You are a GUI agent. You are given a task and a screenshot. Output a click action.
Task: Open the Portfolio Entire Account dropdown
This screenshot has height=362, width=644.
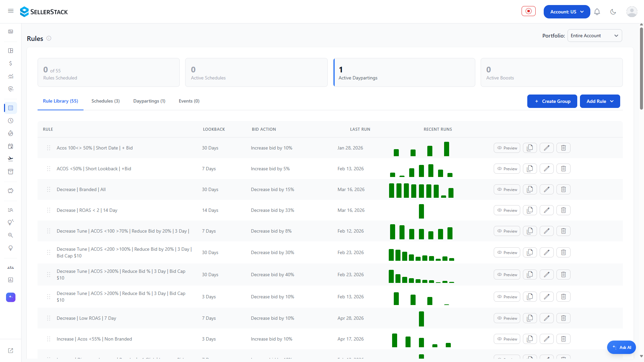tap(595, 36)
